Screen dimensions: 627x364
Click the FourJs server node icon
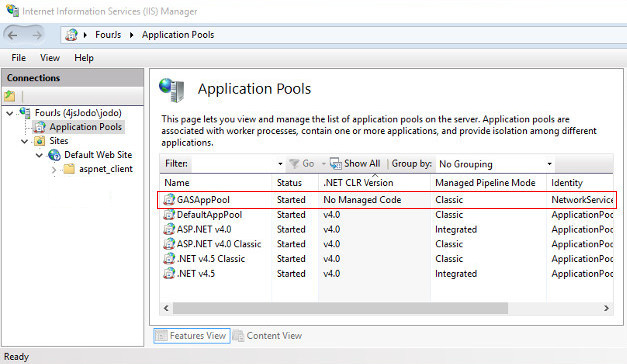(25, 113)
